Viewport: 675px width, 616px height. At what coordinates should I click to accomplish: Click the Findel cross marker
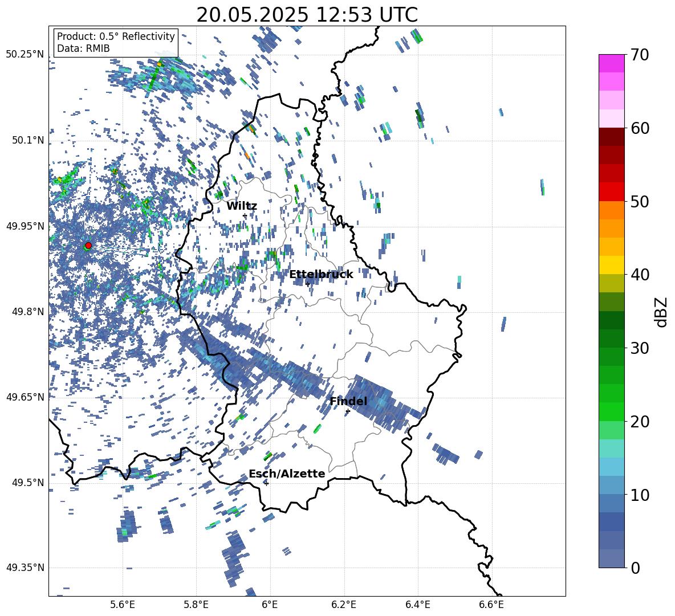[x=348, y=411]
